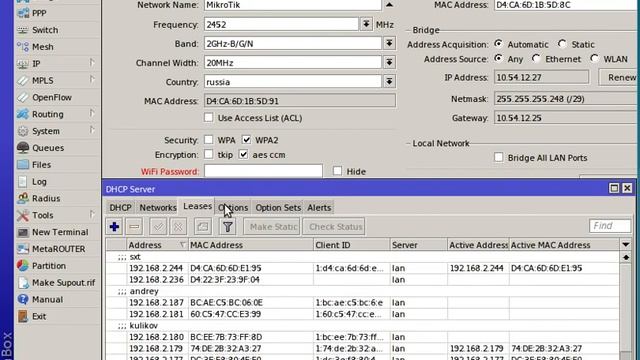Click the comment icon in DHCP toolbar

[x=203, y=227]
